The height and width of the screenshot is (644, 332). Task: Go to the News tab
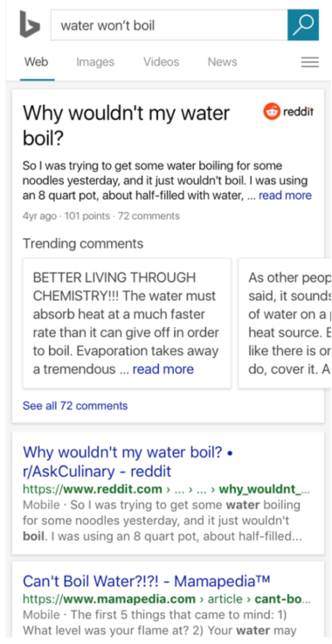click(x=222, y=62)
